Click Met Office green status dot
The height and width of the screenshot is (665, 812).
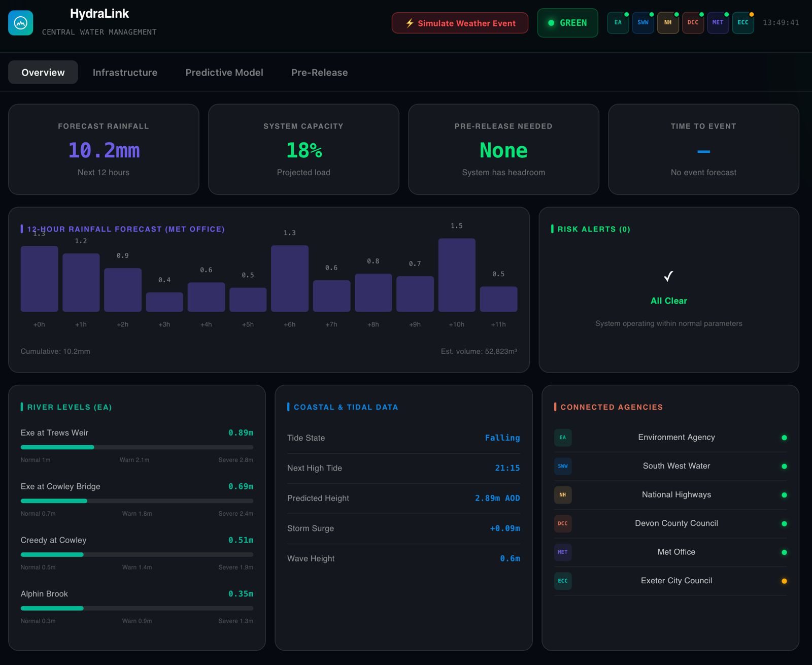pos(784,552)
